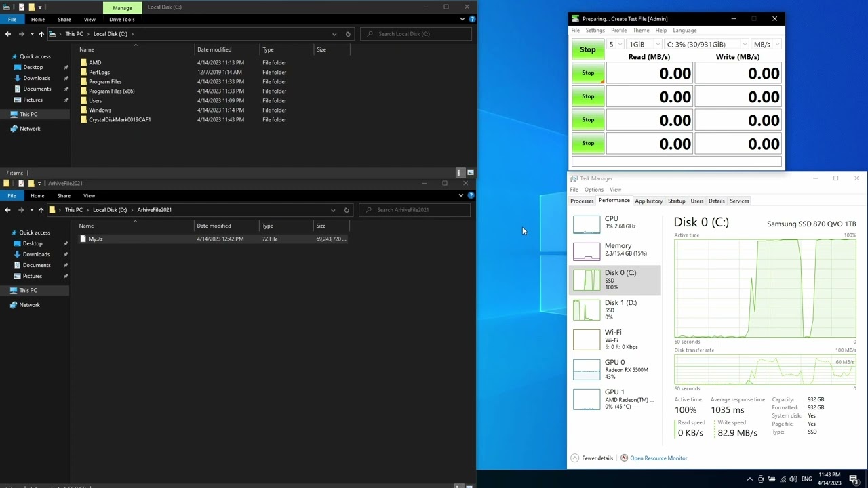Image resolution: width=868 pixels, height=488 pixels.
Task: Open the Drive Tools ribbon tab
Action: pyautogui.click(x=122, y=20)
